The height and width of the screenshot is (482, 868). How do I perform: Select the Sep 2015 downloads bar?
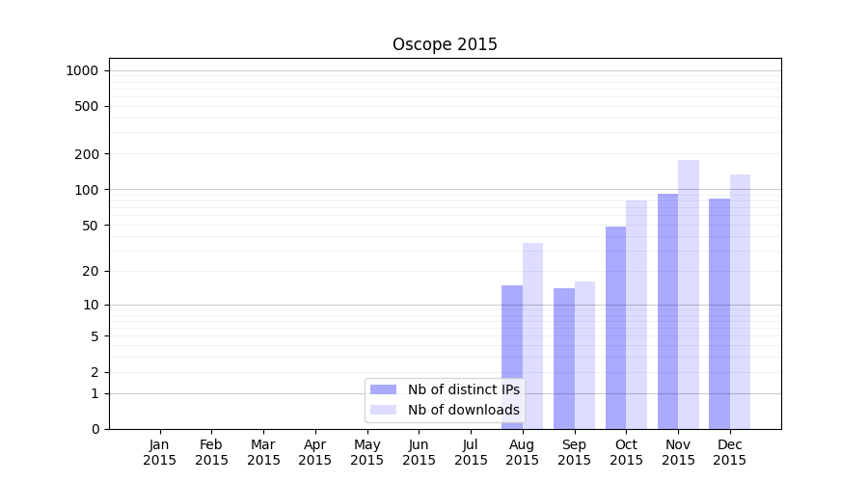click(584, 355)
